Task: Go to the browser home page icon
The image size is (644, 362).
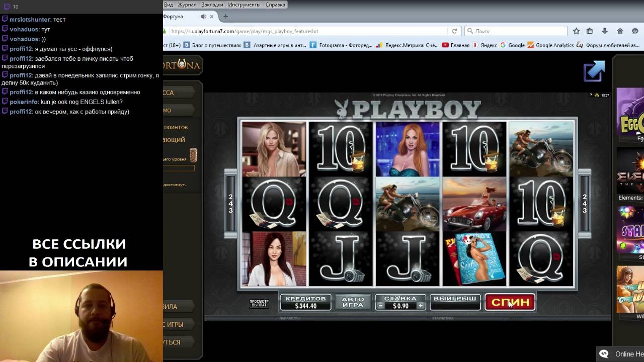Action: pyautogui.click(x=620, y=31)
